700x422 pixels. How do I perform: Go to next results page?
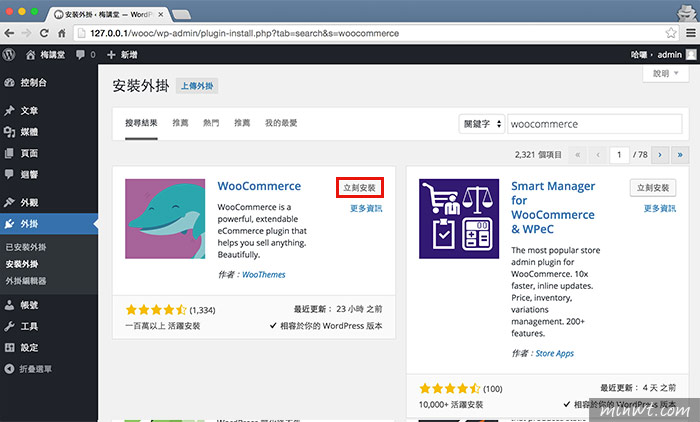pyautogui.click(x=660, y=155)
